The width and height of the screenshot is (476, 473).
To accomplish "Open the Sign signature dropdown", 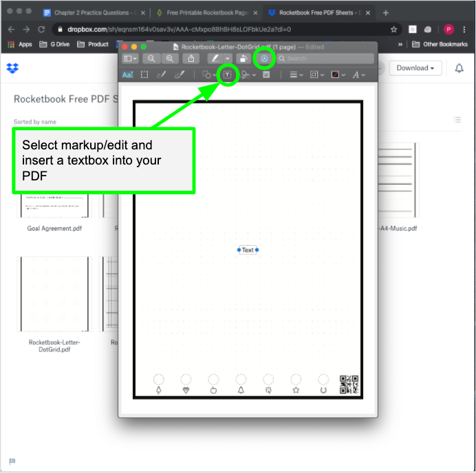I will (248, 75).
